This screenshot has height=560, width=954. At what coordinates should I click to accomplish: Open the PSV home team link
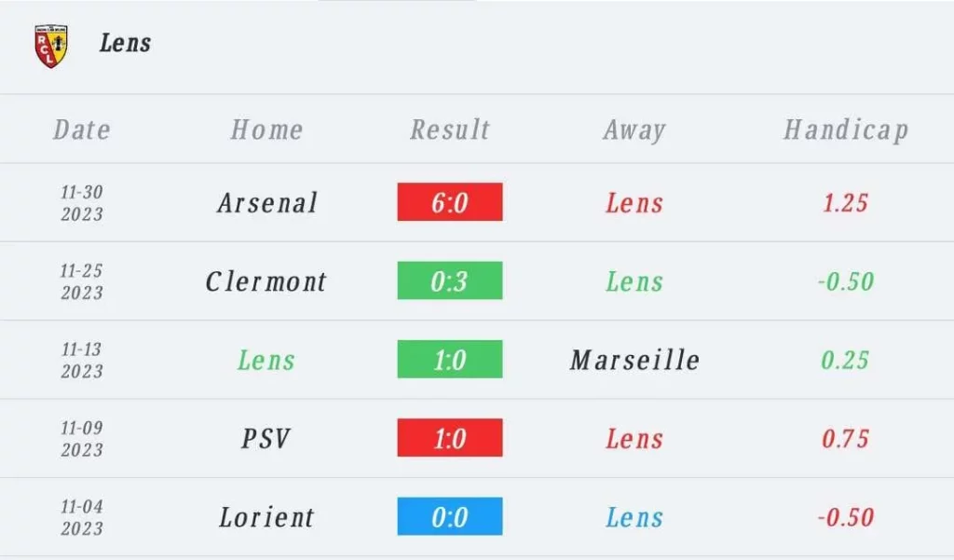(266, 438)
